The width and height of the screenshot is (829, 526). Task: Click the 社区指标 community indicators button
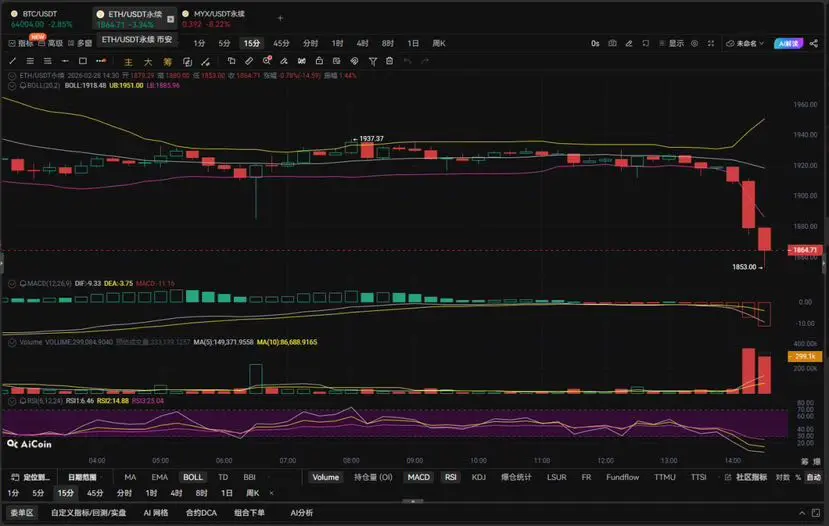pyautogui.click(x=746, y=477)
